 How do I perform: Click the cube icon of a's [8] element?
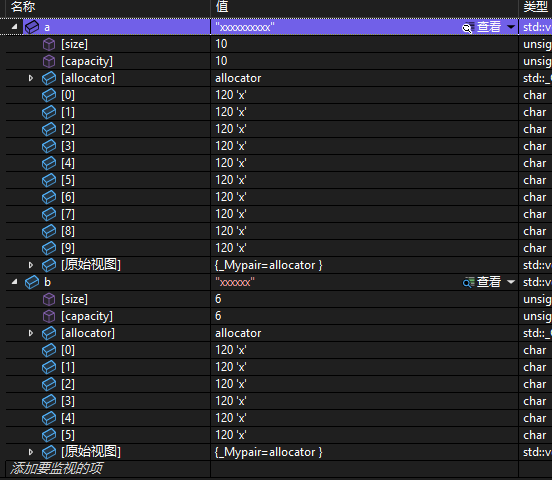49,231
